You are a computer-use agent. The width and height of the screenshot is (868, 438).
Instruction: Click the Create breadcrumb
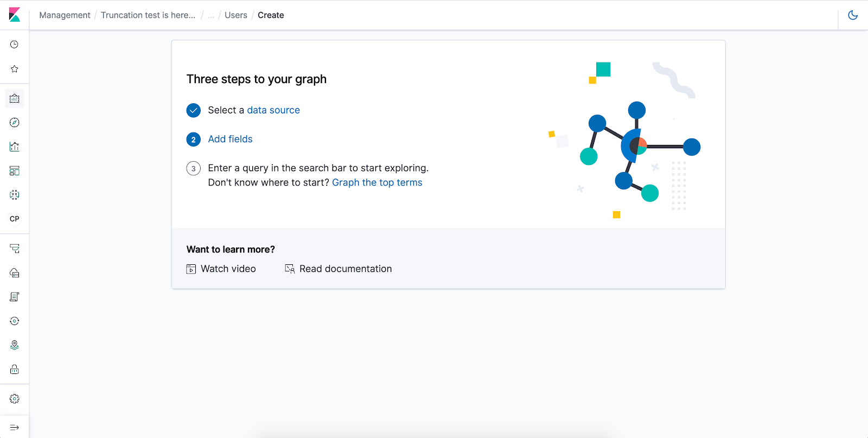click(x=271, y=15)
